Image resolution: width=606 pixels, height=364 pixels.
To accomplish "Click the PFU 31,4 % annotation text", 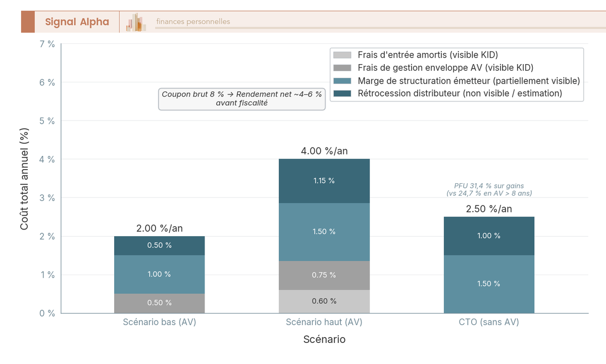I will [x=488, y=189].
